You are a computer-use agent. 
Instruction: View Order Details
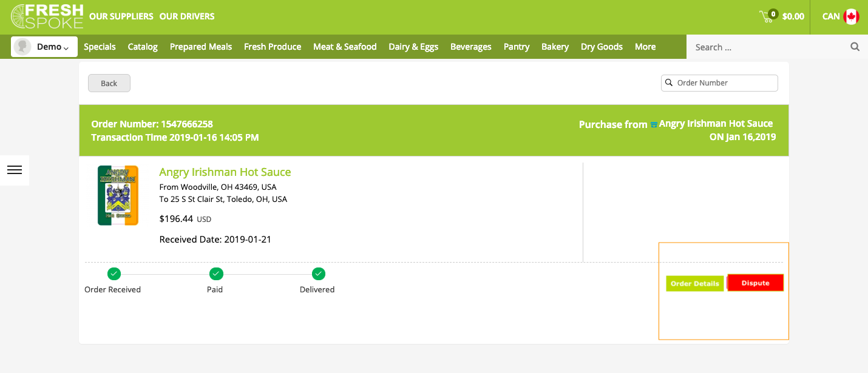[x=695, y=283]
